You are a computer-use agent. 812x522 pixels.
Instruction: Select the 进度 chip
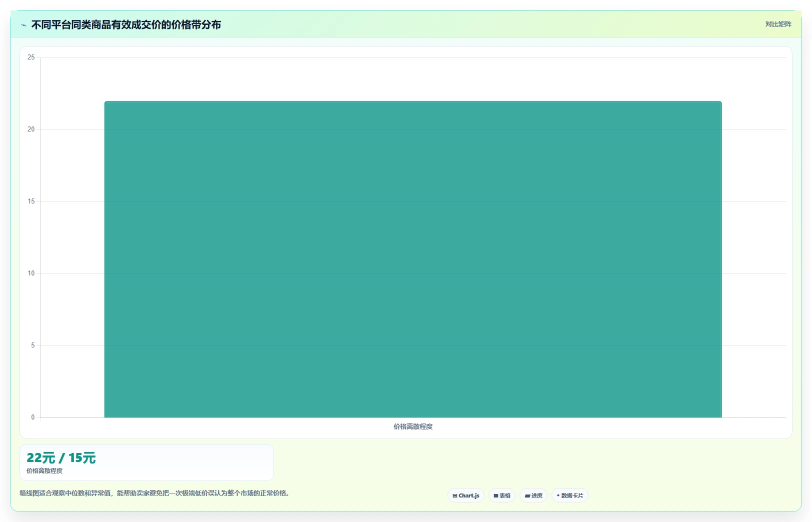click(x=533, y=495)
